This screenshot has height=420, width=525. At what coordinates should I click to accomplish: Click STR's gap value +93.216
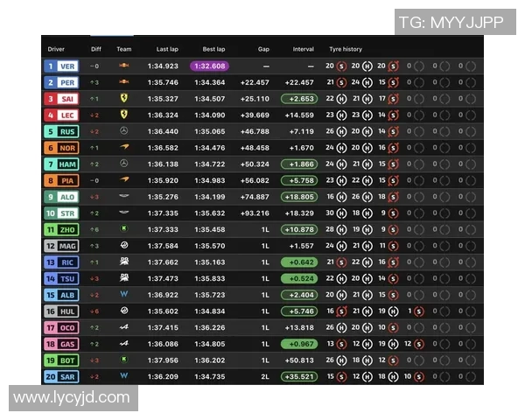255,213
